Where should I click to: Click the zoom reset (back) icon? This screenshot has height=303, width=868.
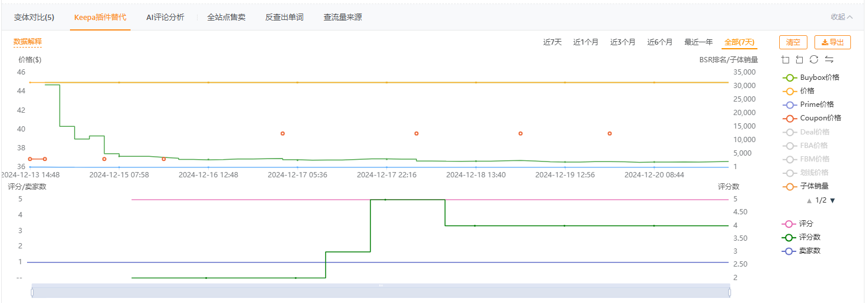pyautogui.click(x=799, y=59)
